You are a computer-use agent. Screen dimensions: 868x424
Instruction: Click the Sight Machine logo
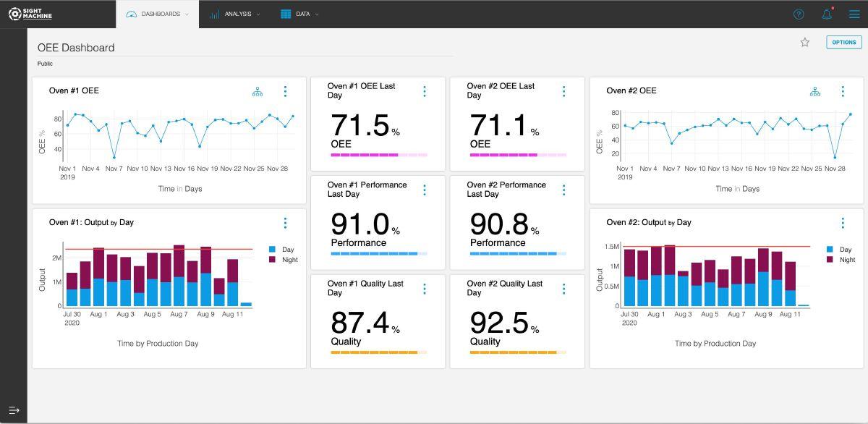tap(30, 14)
